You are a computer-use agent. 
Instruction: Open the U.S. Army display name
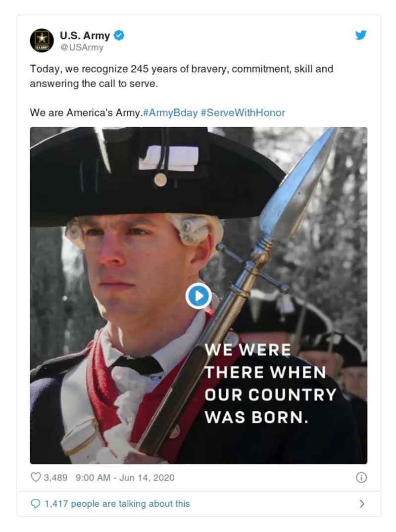85,35
